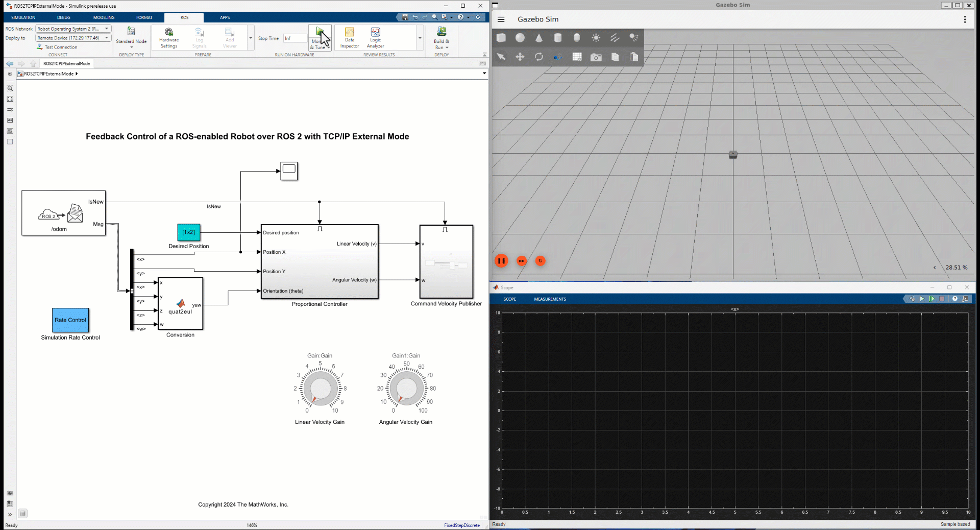980x530 pixels.
Task: Open the Deploy to Remote Device dropdown
Action: [73, 38]
